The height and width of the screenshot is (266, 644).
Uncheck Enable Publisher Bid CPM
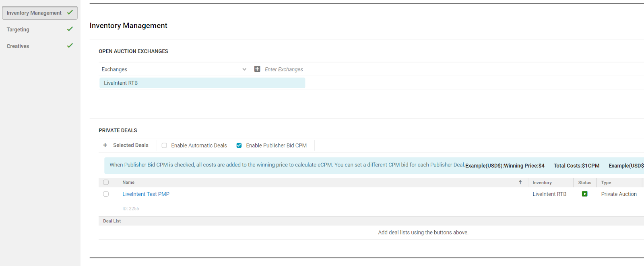239,145
